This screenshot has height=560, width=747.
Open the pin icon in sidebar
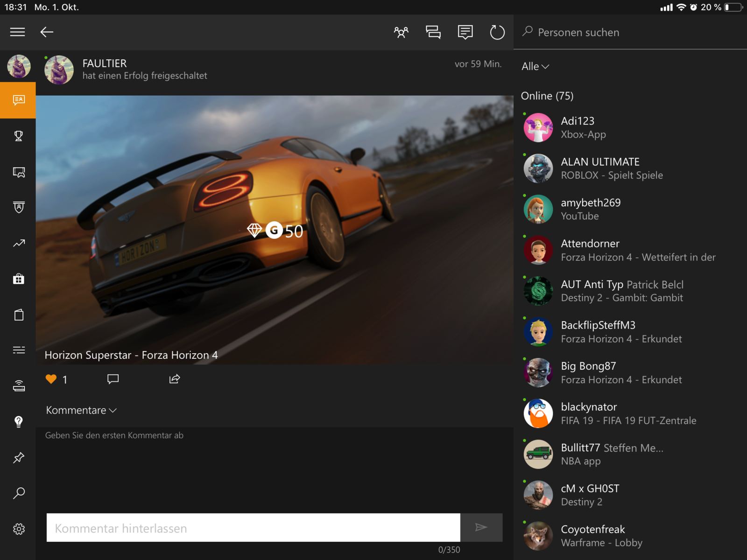[19, 458]
